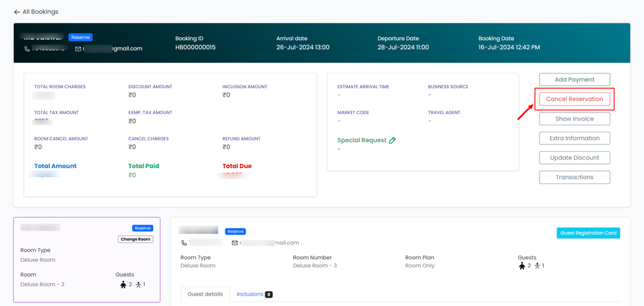Open the Guest Registration Card

coord(588,233)
